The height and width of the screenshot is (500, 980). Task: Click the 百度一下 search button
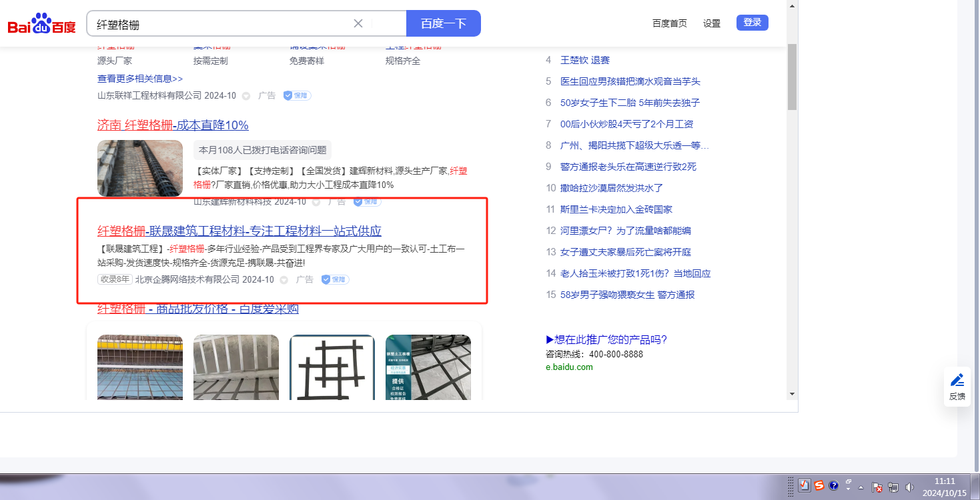[443, 23]
